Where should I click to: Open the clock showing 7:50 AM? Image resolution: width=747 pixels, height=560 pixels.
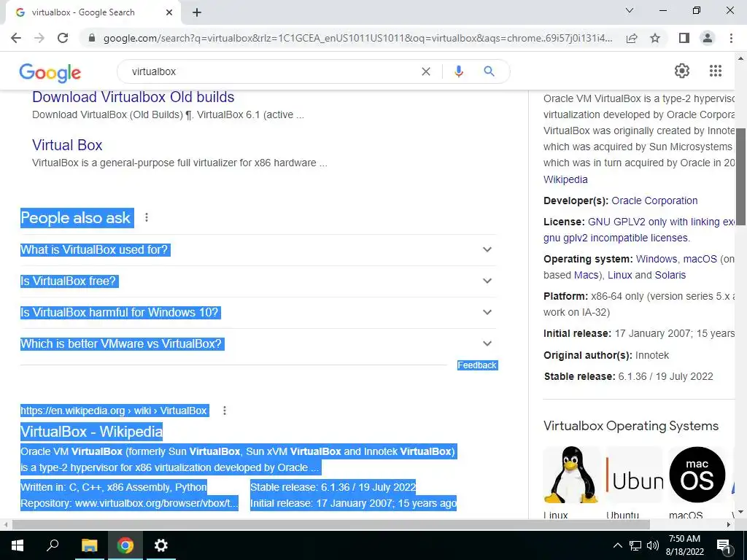click(684, 545)
